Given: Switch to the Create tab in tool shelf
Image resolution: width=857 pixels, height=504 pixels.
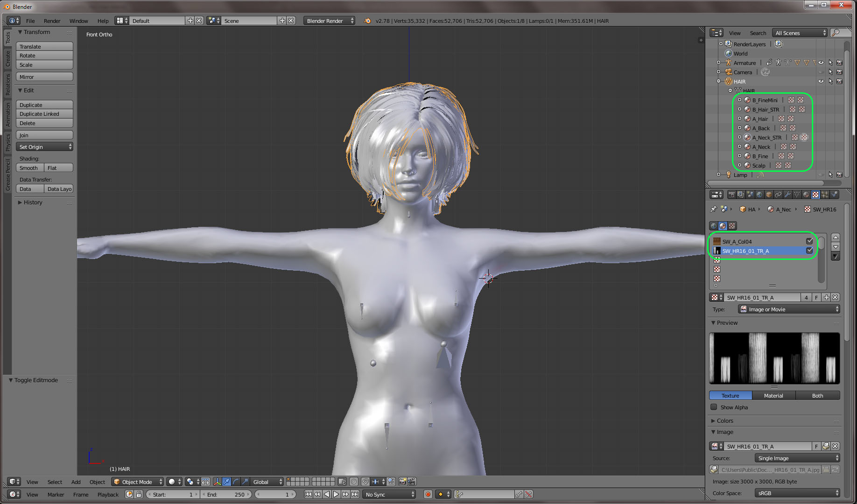Looking at the screenshot, I should click(x=7, y=59).
